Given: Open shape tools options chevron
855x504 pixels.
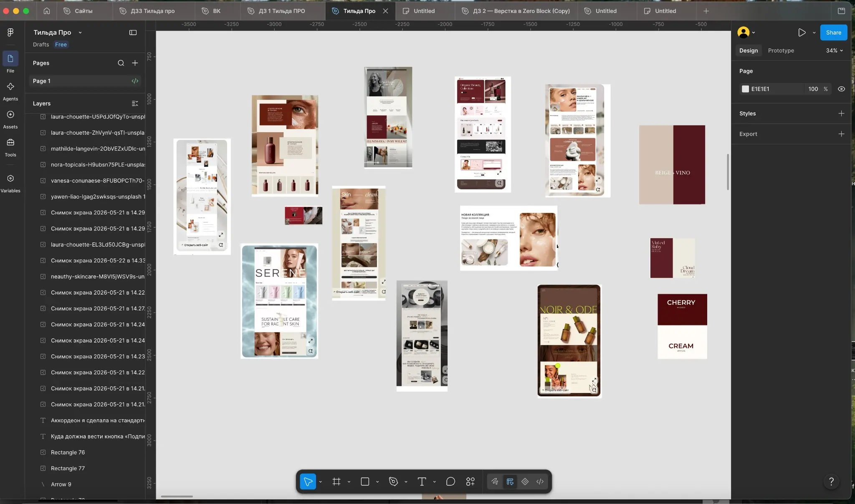Looking at the screenshot, I should [x=377, y=482].
